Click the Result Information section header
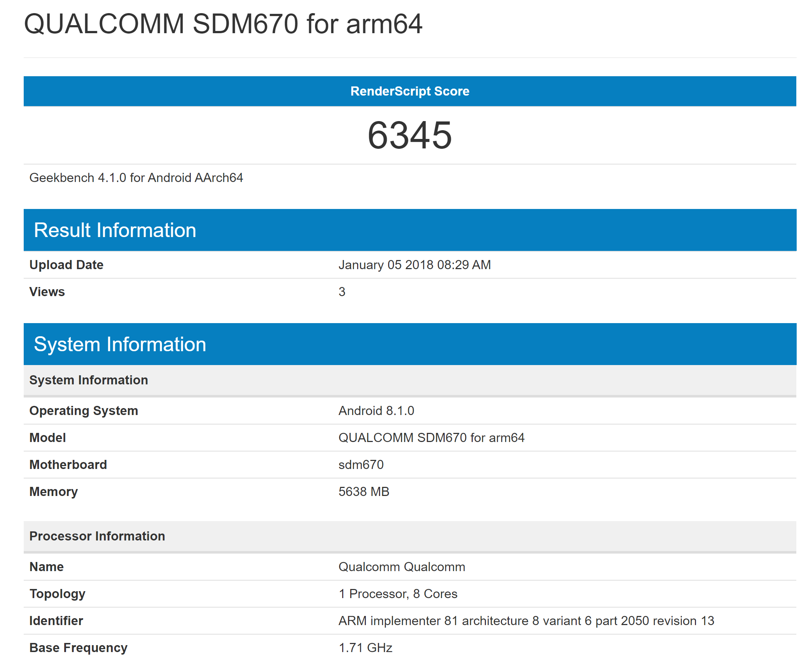 pos(410,230)
